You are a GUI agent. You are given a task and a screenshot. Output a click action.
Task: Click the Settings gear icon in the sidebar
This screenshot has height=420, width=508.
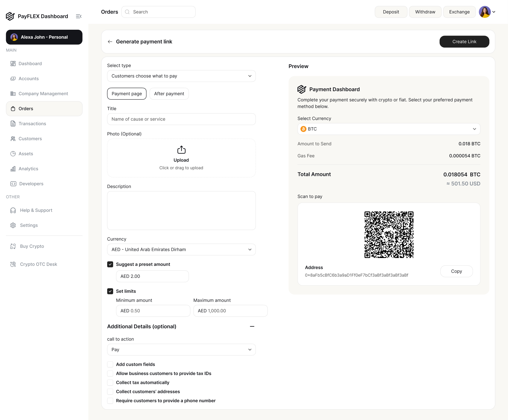click(x=13, y=225)
